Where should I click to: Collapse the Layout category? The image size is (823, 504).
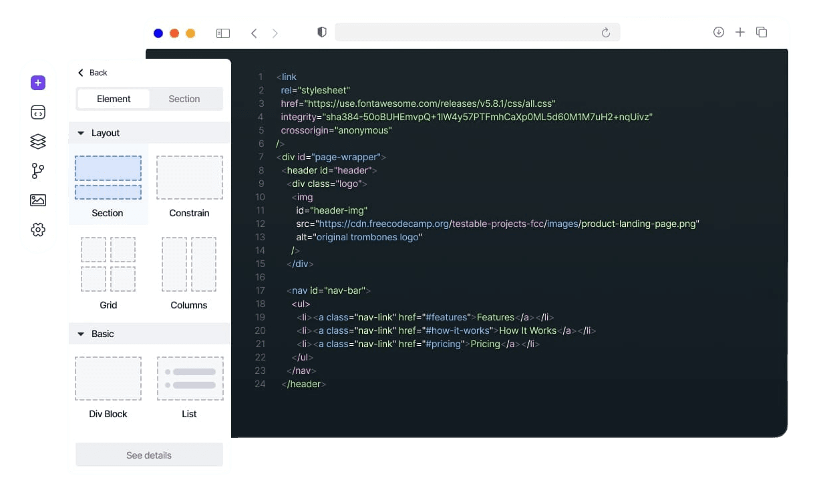pyautogui.click(x=81, y=132)
